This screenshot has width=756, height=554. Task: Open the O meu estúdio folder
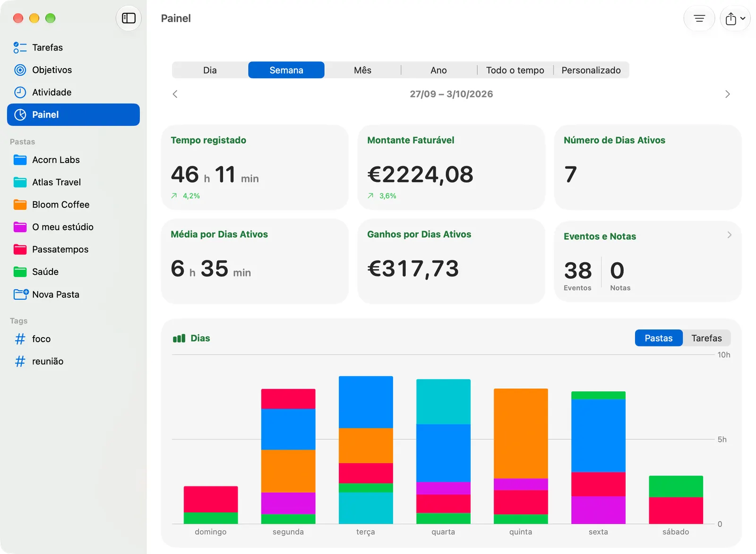coord(73,227)
